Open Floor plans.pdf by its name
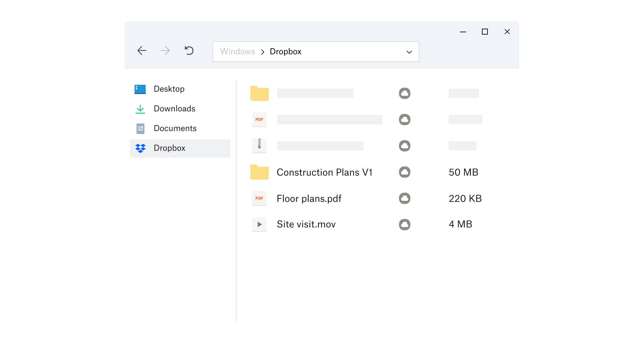644x354 pixels. coord(309,198)
